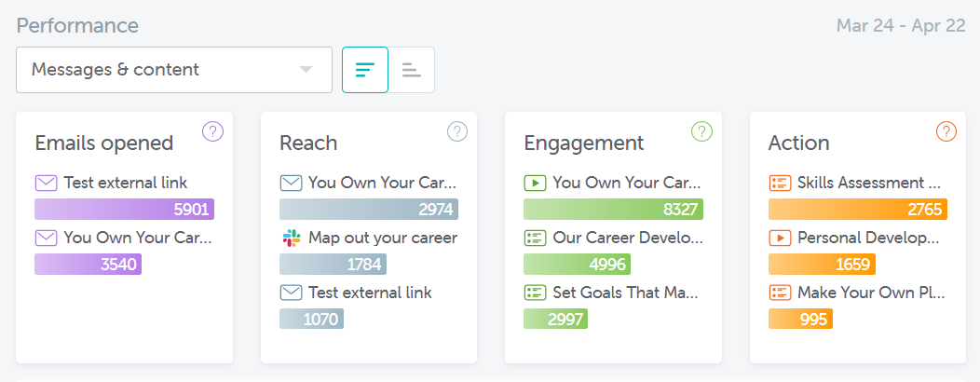The height and width of the screenshot is (382, 980).
Task: Open Our Career Development item in Engagement
Action: [626, 238]
